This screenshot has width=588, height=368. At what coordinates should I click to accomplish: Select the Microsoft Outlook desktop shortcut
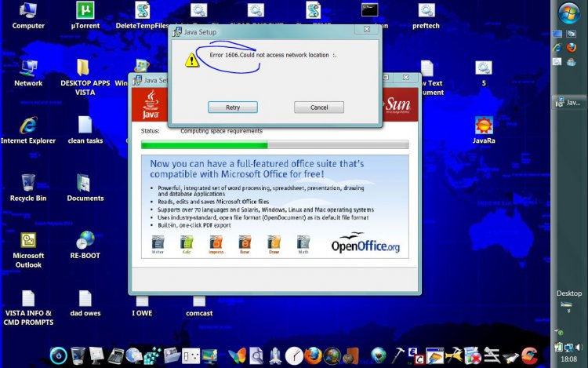[28, 250]
